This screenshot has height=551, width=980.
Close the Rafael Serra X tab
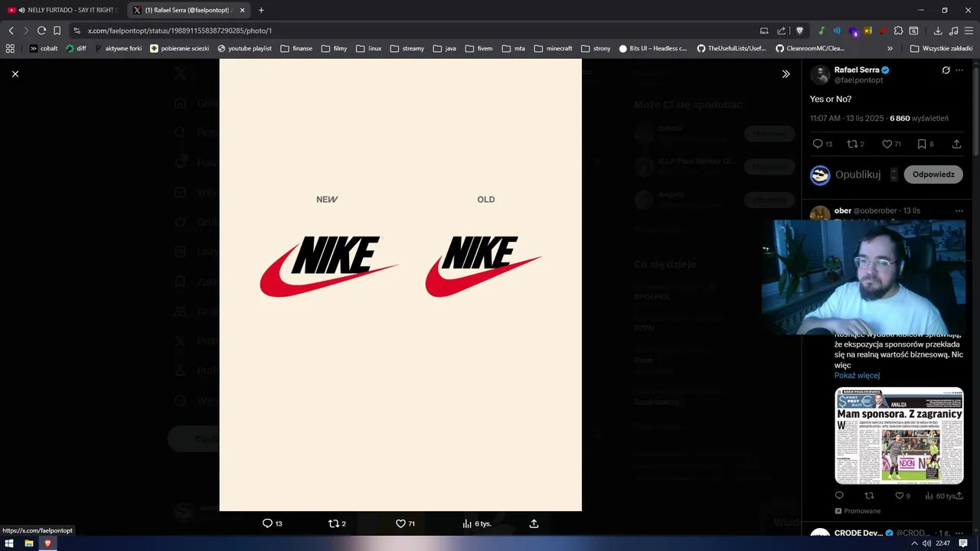coord(243,10)
